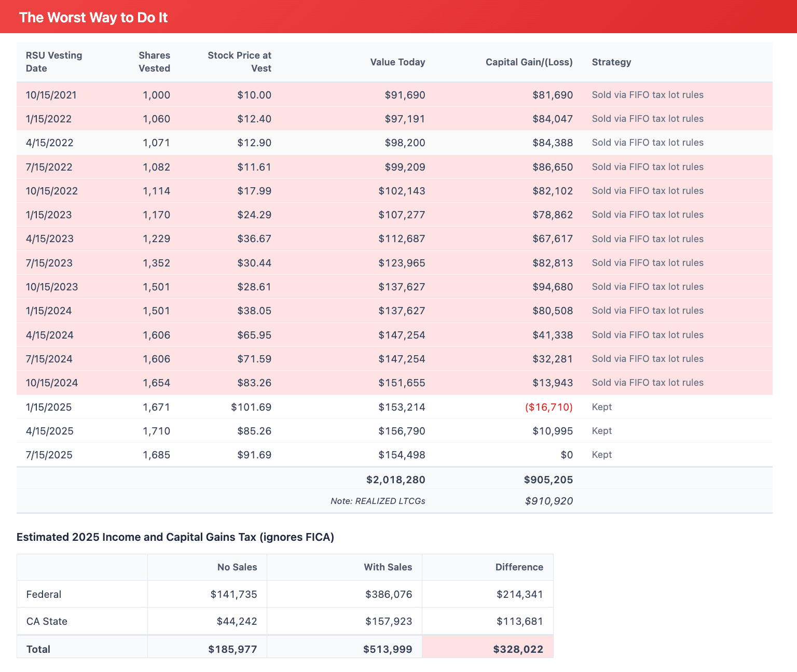Click the No Sales column header
797x672 pixels.
pyautogui.click(x=237, y=567)
